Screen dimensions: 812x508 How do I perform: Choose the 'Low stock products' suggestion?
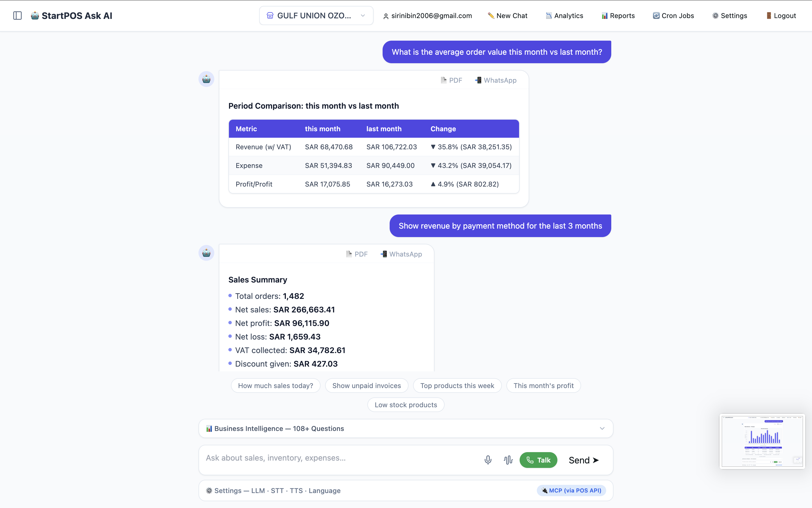[406, 404]
